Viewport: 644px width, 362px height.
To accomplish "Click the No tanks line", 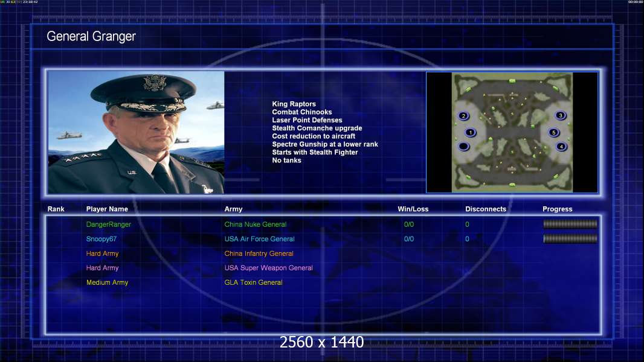I will (286, 160).
